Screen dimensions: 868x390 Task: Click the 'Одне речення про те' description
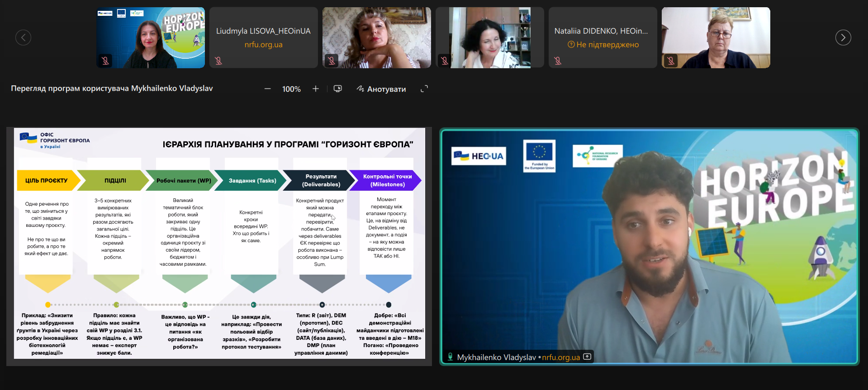click(x=46, y=229)
